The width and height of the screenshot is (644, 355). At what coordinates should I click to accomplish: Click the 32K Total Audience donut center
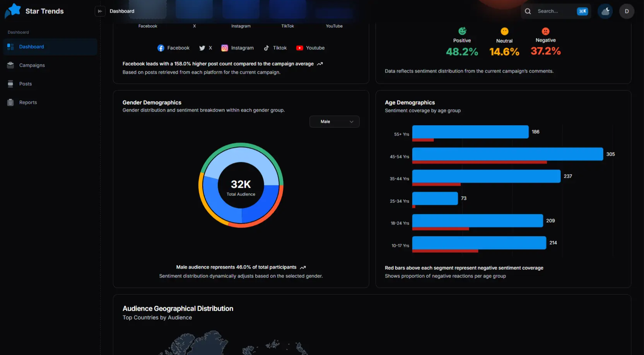pyautogui.click(x=241, y=186)
